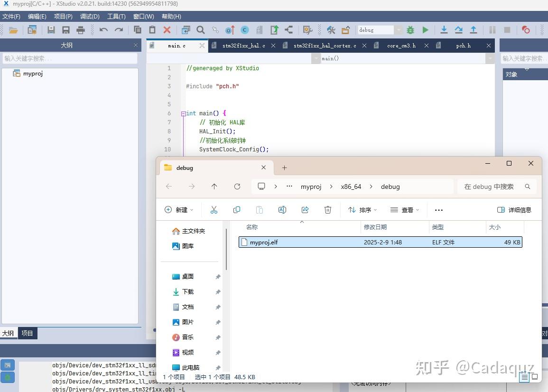The width and height of the screenshot is (548, 392).
Task: Select the myproj.elf file row
Action: click(x=380, y=242)
